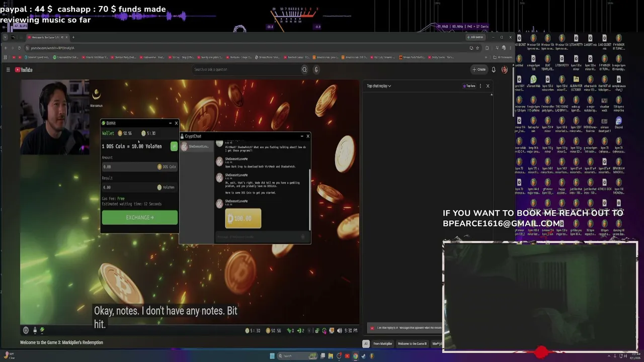The width and height of the screenshot is (644, 362).
Task: Start voice search with the microphone icon
Action: pyautogui.click(x=316, y=70)
